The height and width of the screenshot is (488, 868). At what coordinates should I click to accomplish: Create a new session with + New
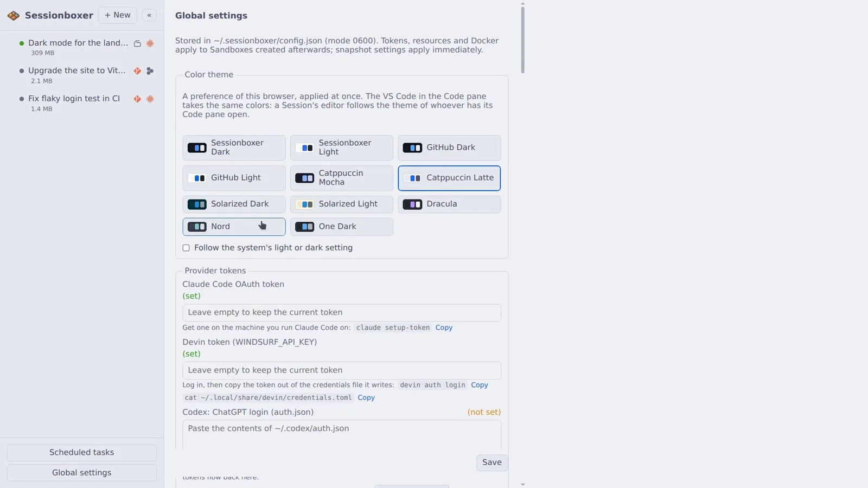tap(117, 15)
